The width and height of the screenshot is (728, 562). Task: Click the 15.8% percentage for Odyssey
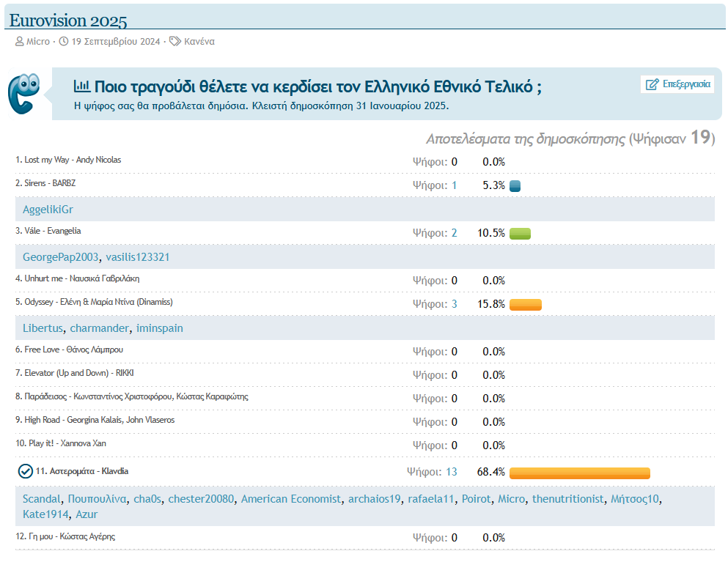coord(491,304)
